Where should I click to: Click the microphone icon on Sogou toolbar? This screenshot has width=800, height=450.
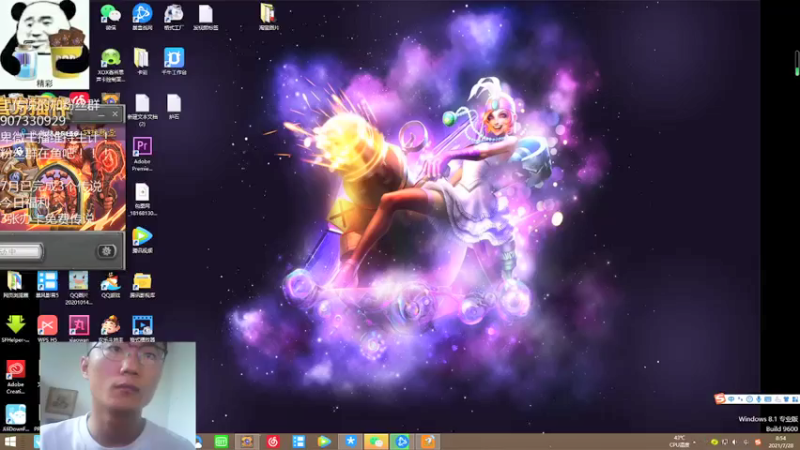pos(759,399)
